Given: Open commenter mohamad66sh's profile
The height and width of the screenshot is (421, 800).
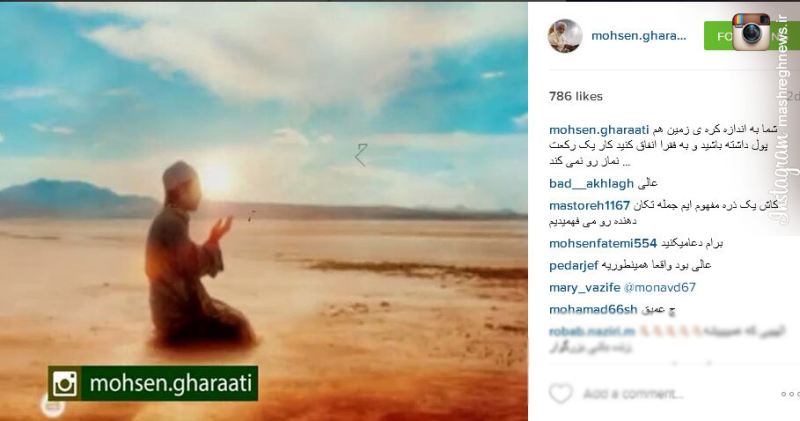Looking at the screenshot, I should (x=593, y=310).
